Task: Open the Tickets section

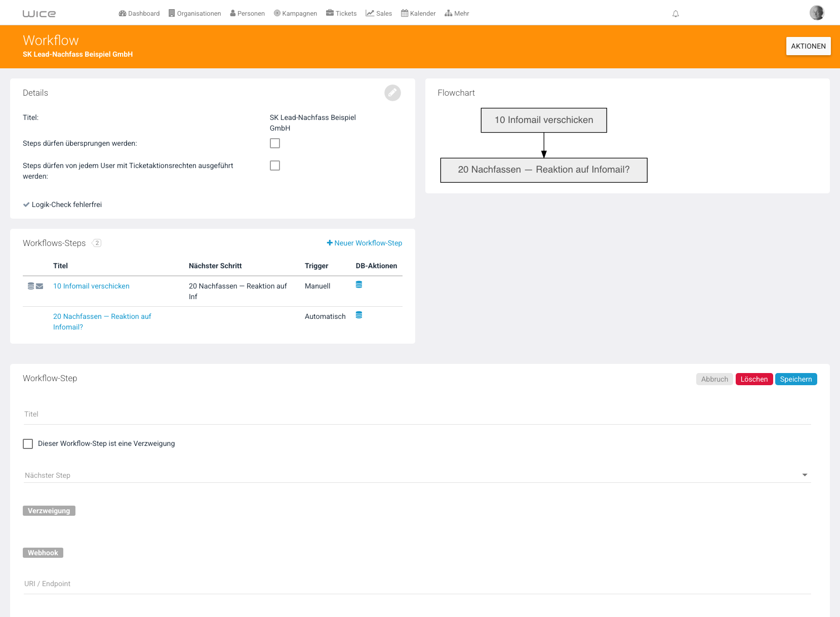Action: pyautogui.click(x=341, y=13)
